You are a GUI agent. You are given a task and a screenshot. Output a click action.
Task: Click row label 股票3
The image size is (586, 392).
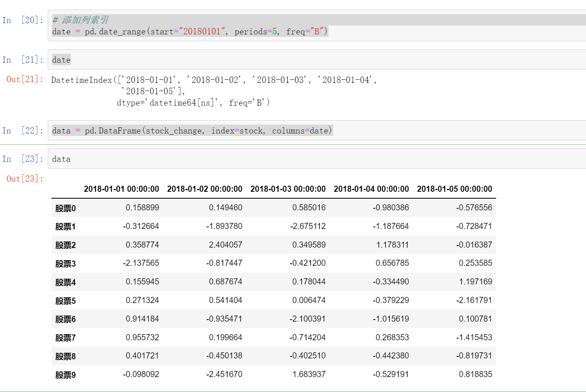tap(66, 264)
